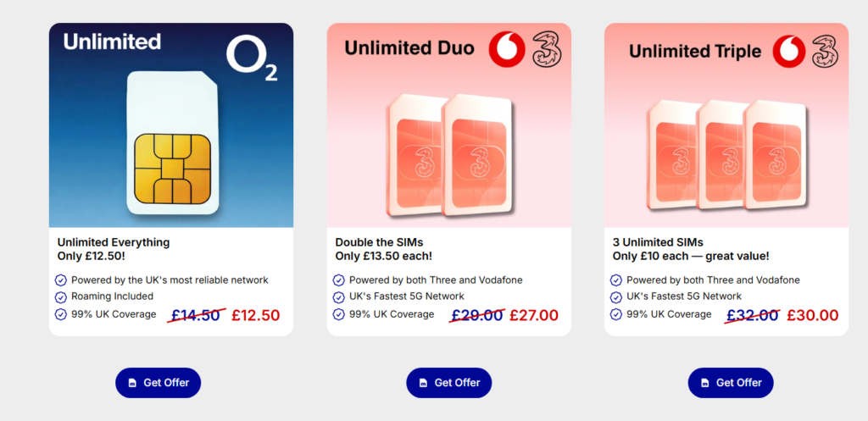Click checkmark next to Duo's UK's Fastest 5G Network
The image size is (868, 421).
339,297
